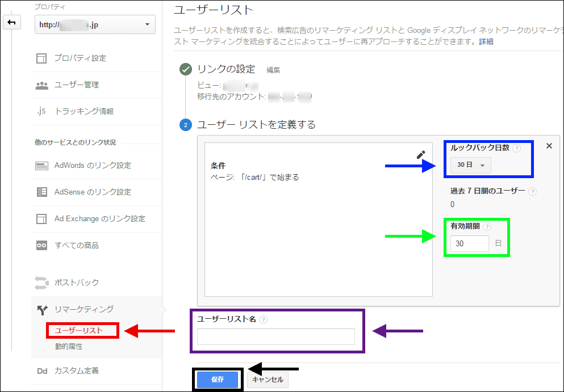Click the AdWords link settings icon
Image resolution: width=564 pixels, height=392 pixels.
[x=41, y=166]
